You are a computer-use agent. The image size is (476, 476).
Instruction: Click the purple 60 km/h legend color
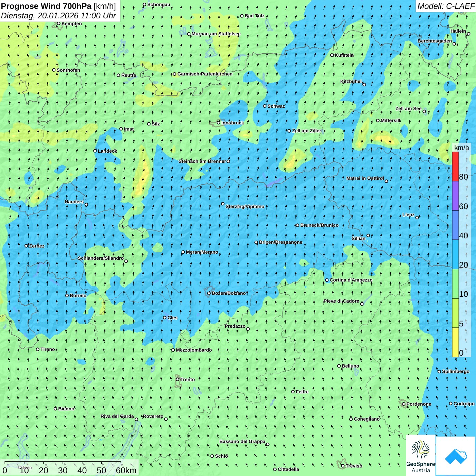pos(455,196)
